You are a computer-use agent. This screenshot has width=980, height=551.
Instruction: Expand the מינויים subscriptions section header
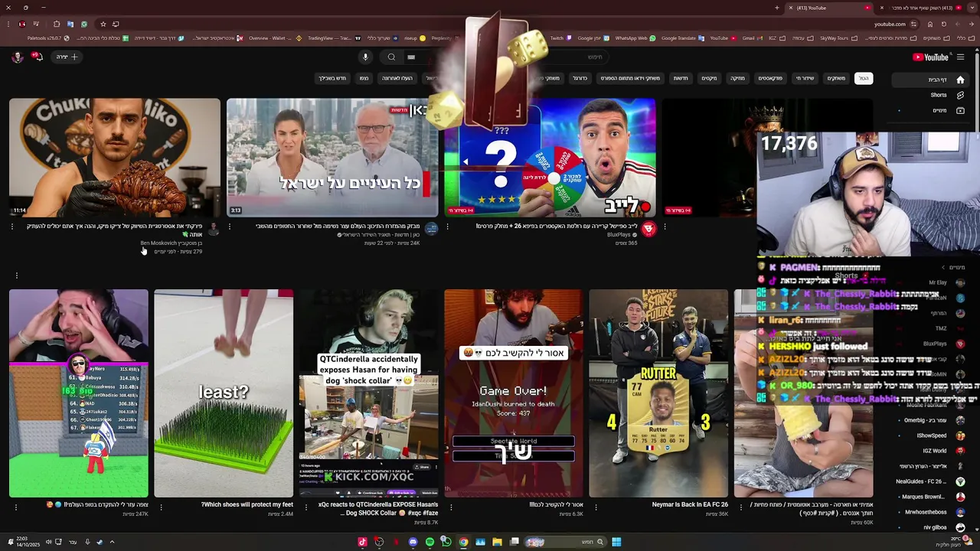pyautogui.click(x=954, y=267)
